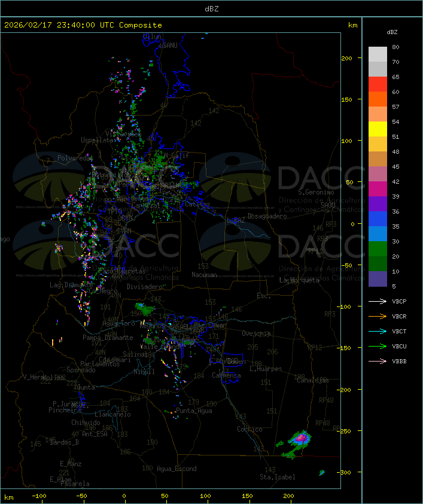Click the orange VBCR arrow symbol
Screen dimensions: 423x504
(378, 316)
